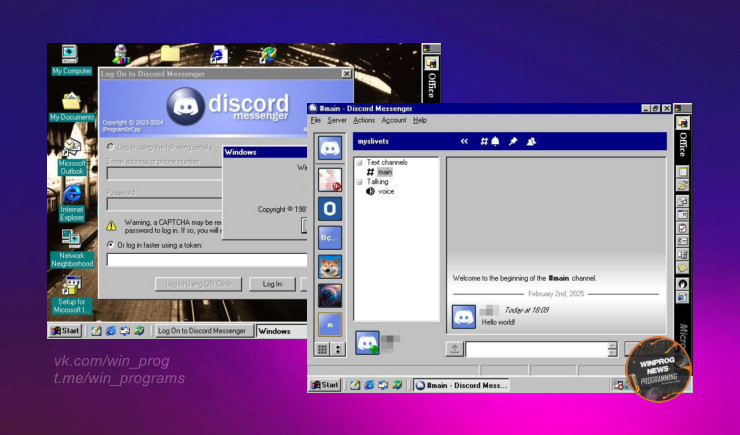
Task: Click the message text box in #main window
Action: coord(538,349)
